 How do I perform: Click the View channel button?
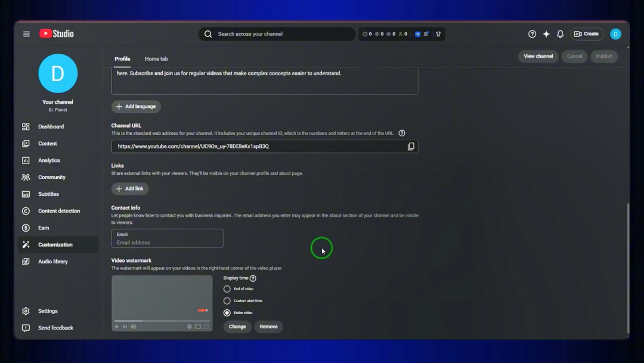pyautogui.click(x=538, y=56)
